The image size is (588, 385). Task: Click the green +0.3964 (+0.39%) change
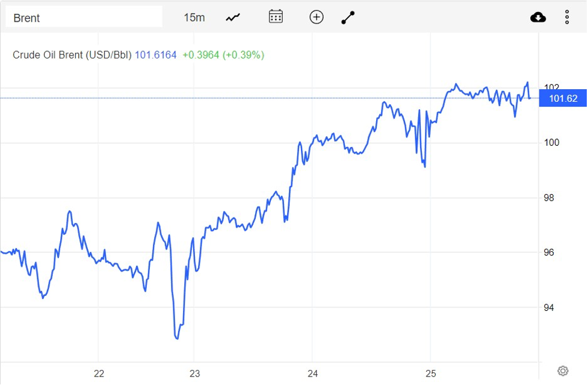pos(223,55)
